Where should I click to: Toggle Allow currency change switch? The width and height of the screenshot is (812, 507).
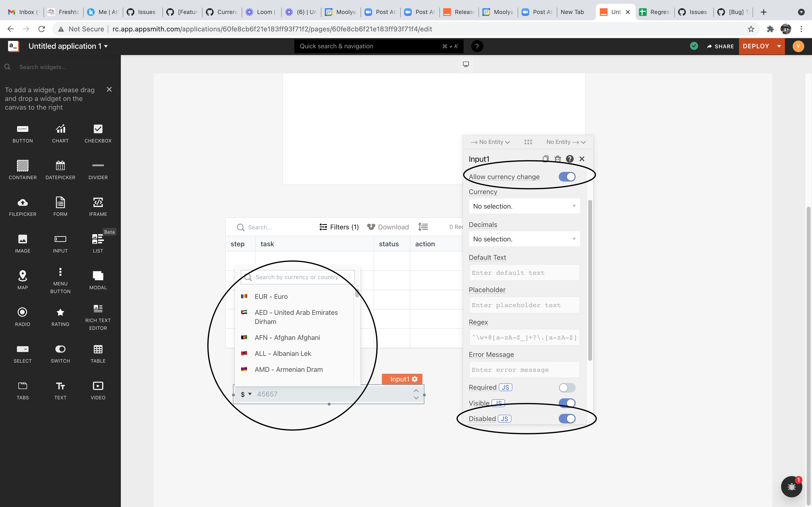pos(567,177)
